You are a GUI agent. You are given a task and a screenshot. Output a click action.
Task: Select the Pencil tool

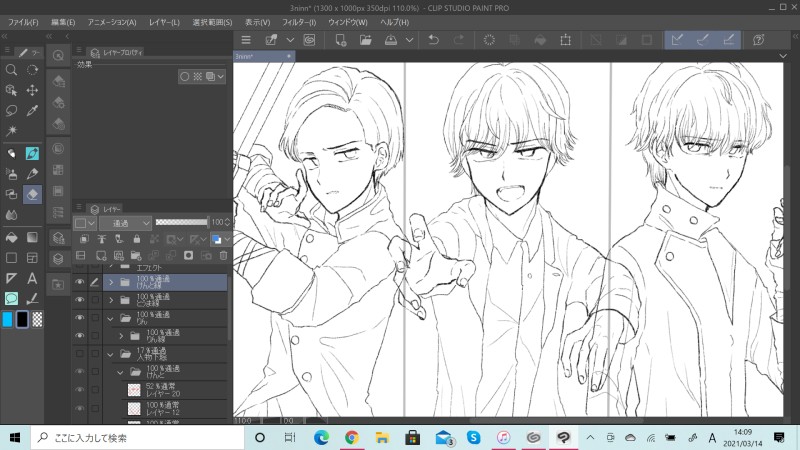[32, 173]
